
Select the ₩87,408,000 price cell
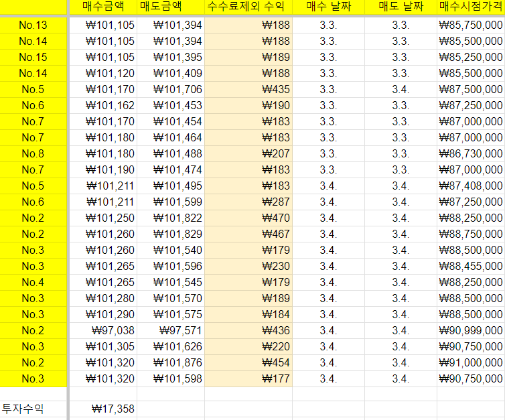pos(471,186)
